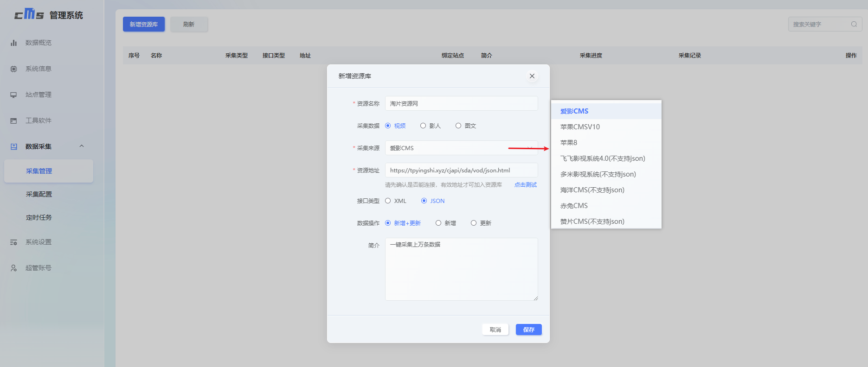Click 接口类型 column header
The height and width of the screenshot is (367, 868).
274,56
